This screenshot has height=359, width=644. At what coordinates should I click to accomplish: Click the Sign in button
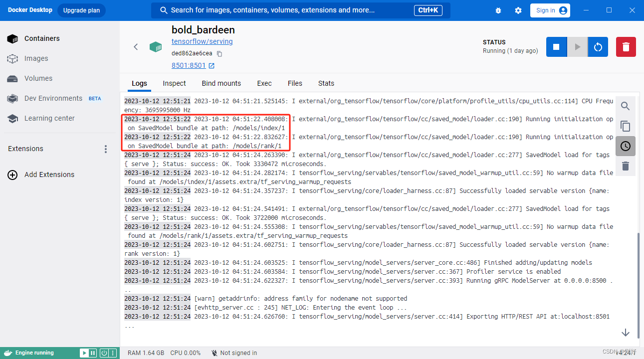pyautogui.click(x=551, y=10)
